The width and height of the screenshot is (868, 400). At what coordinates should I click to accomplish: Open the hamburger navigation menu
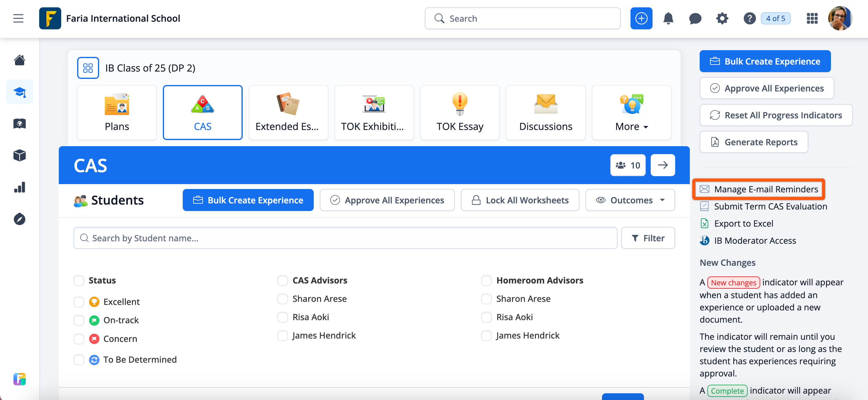(x=19, y=18)
